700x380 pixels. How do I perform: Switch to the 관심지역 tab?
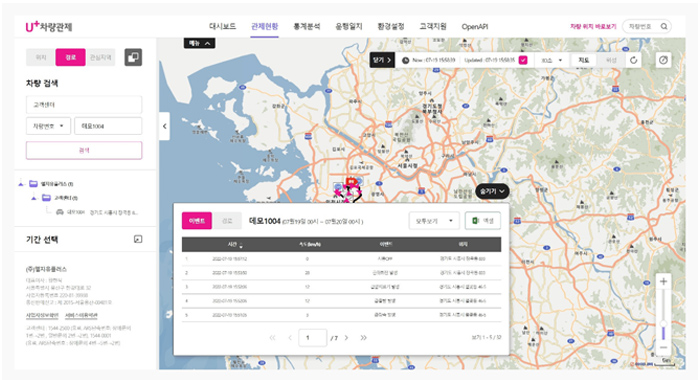pyautogui.click(x=100, y=58)
